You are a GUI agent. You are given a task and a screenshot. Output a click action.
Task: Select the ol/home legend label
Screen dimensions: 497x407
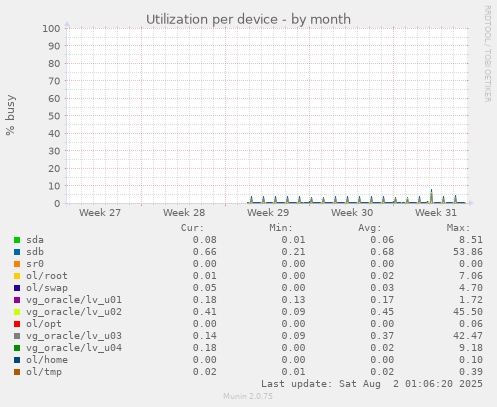[47, 360]
